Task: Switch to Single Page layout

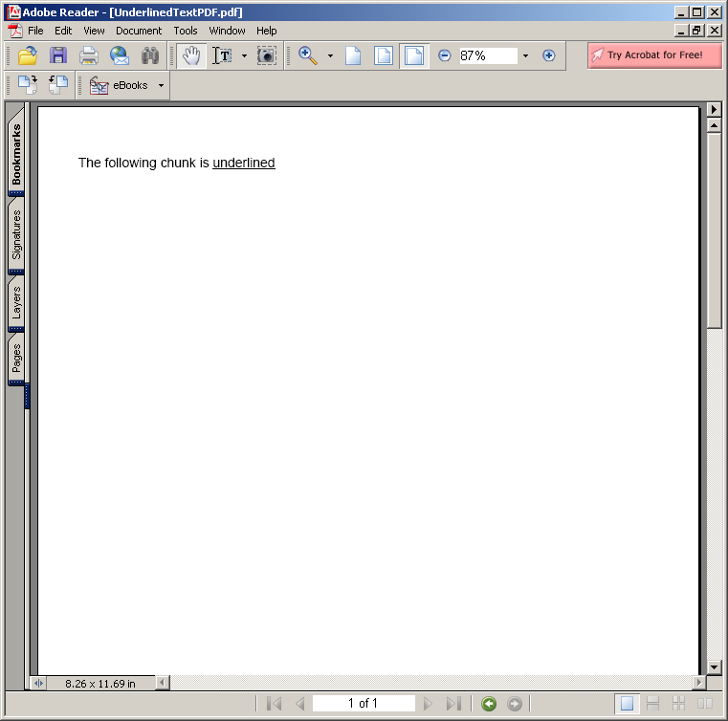Action: tap(627, 704)
